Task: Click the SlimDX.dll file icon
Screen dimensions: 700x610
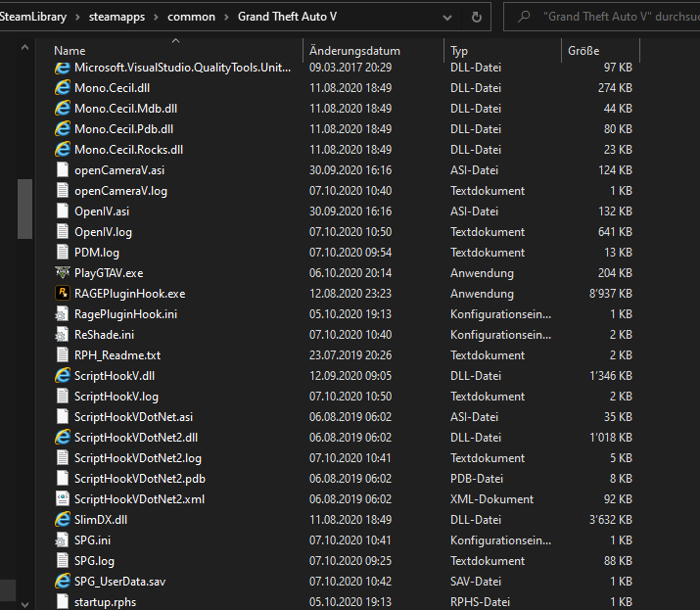Action: coord(63,520)
